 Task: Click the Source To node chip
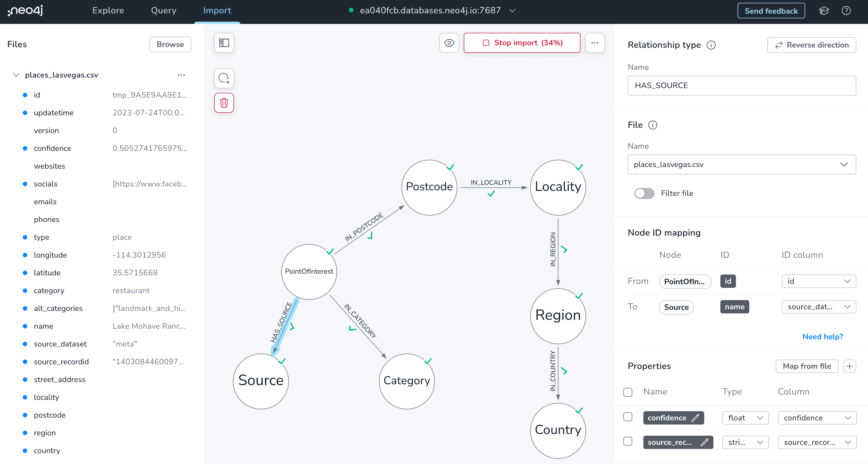coord(676,307)
